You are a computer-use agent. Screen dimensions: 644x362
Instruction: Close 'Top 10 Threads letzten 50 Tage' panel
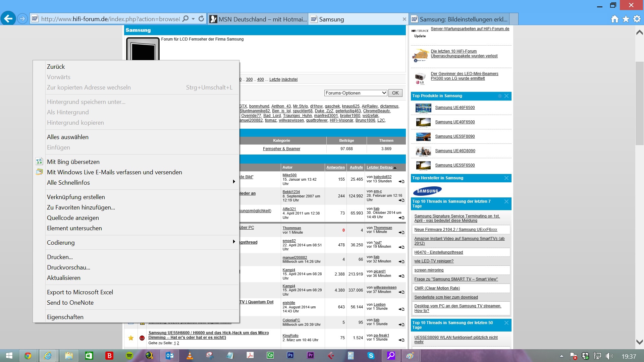[506, 323]
